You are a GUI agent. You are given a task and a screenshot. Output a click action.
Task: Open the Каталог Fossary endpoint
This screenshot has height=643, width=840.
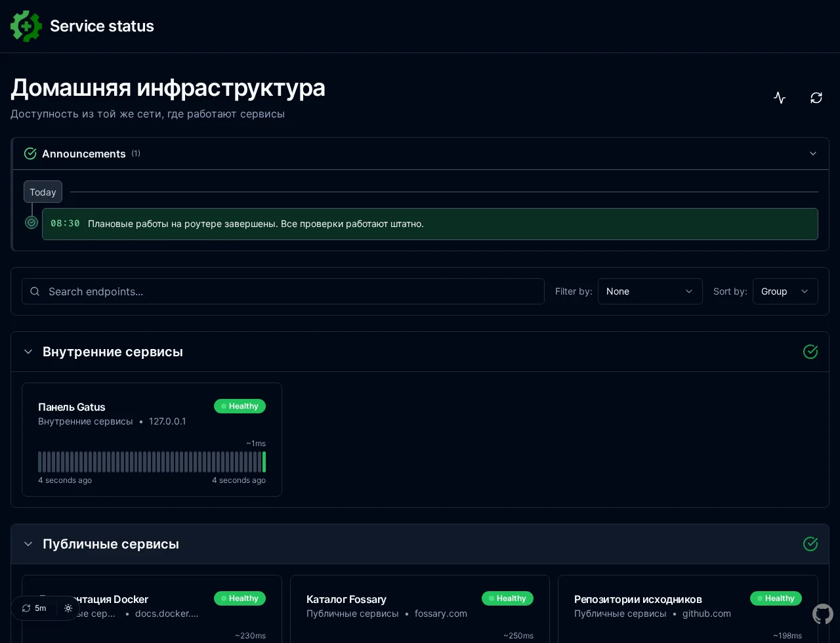coord(346,599)
